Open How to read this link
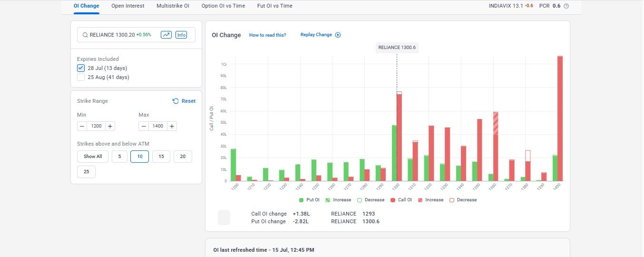This screenshot has height=257, width=644. [x=268, y=35]
